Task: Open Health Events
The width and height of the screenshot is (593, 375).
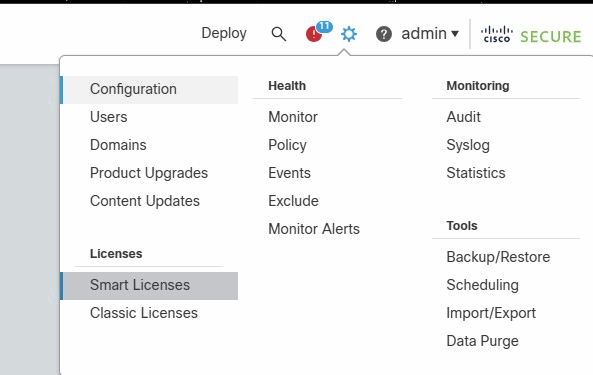Action: click(x=289, y=173)
